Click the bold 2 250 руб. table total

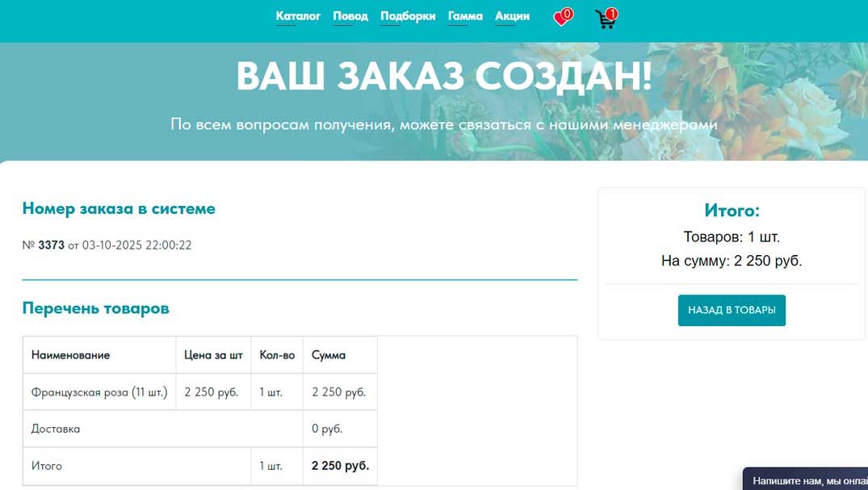(340, 466)
